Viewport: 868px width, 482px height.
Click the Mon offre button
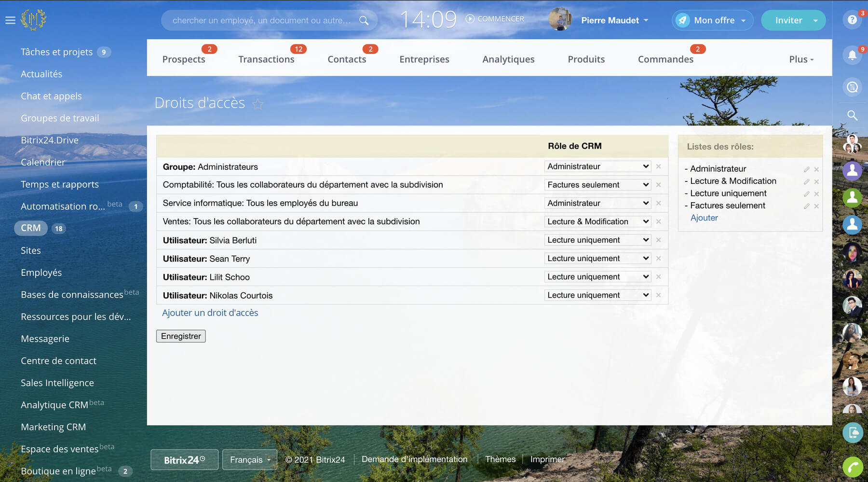712,20
